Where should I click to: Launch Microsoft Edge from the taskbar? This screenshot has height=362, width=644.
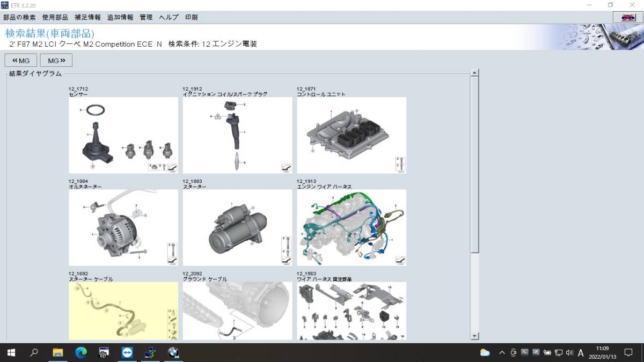point(80,352)
